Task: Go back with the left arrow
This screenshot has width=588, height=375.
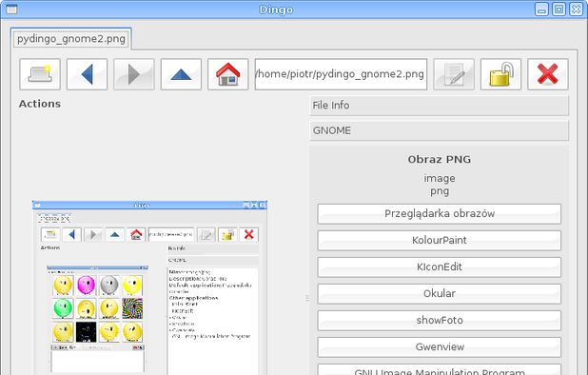Action: pyautogui.click(x=87, y=74)
